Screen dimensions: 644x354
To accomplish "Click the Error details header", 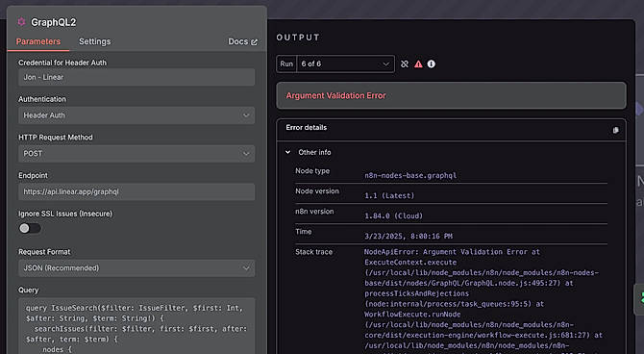I will point(452,128).
